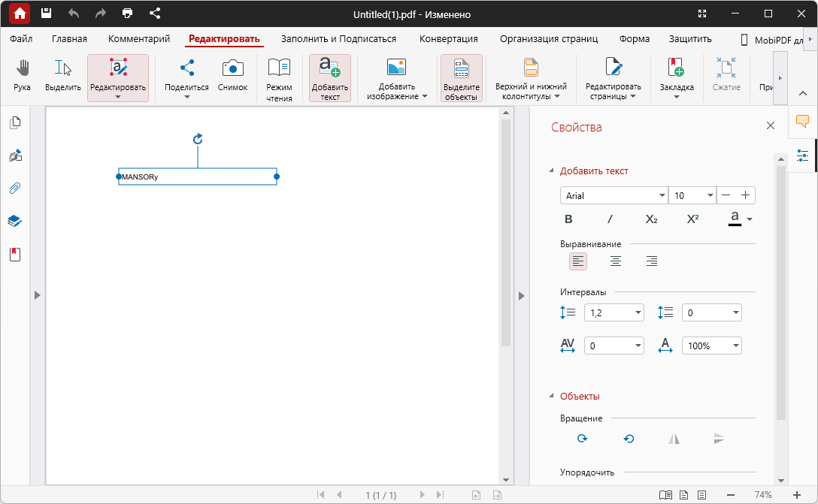Toggle bold text formatting
This screenshot has height=504, width=818.
tap(568, 219)
